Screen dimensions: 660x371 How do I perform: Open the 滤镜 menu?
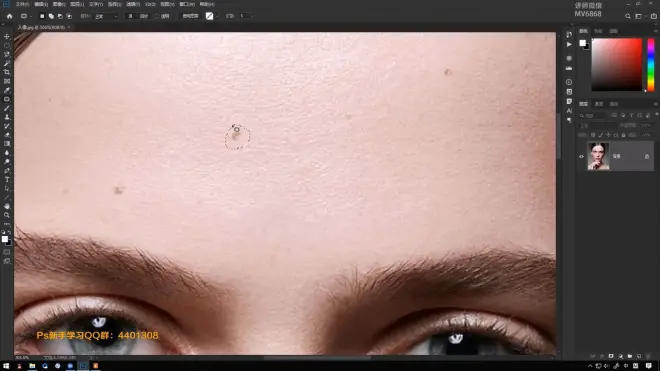(x=133, y=4)
